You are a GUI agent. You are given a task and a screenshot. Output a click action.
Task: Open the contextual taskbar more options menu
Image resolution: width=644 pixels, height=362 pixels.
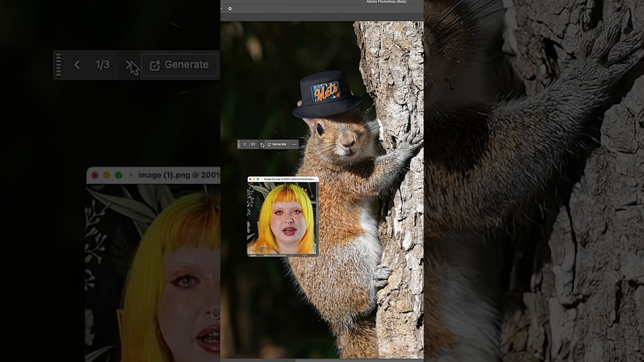(x=294, y=144)
